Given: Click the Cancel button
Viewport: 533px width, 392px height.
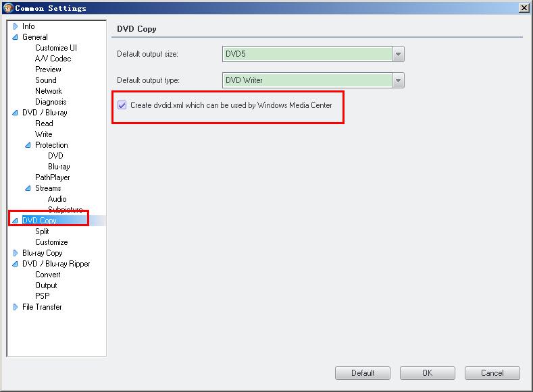Looking at the screenshot, I should pyautogui.click(x=492, y=373).
